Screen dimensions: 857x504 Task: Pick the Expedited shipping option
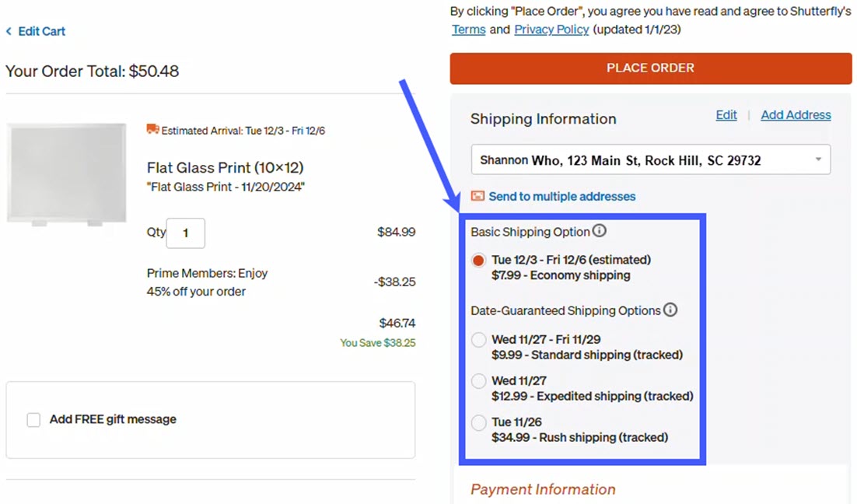click(478, 381)
